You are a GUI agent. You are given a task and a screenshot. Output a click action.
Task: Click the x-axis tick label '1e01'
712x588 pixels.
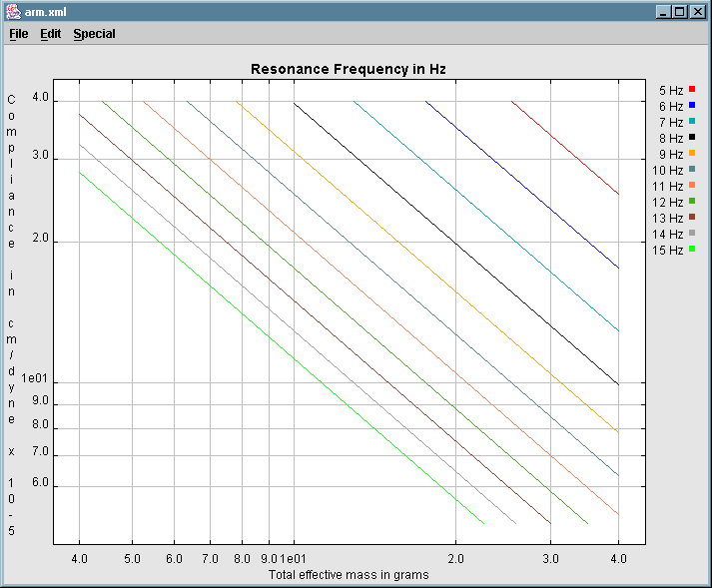coord(294,558)
